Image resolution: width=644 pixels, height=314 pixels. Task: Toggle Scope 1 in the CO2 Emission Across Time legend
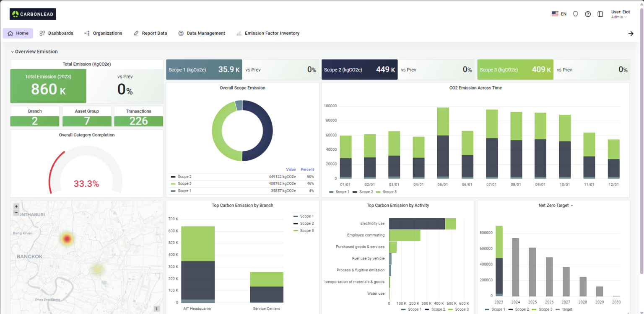click(x=342, y=192)
